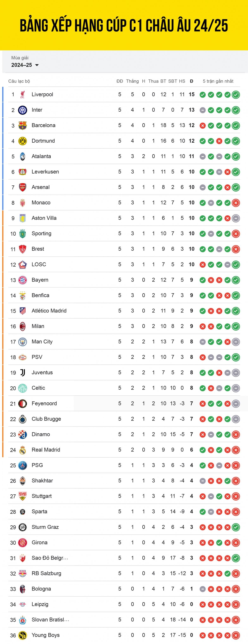Select the Feyenoord table row

coord(124,403)
